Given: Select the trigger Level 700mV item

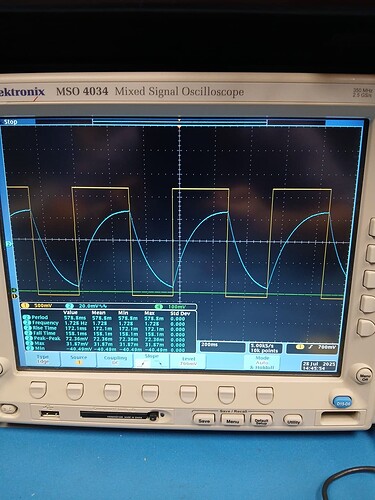Looking at the screenshot, I should point(188,361).
